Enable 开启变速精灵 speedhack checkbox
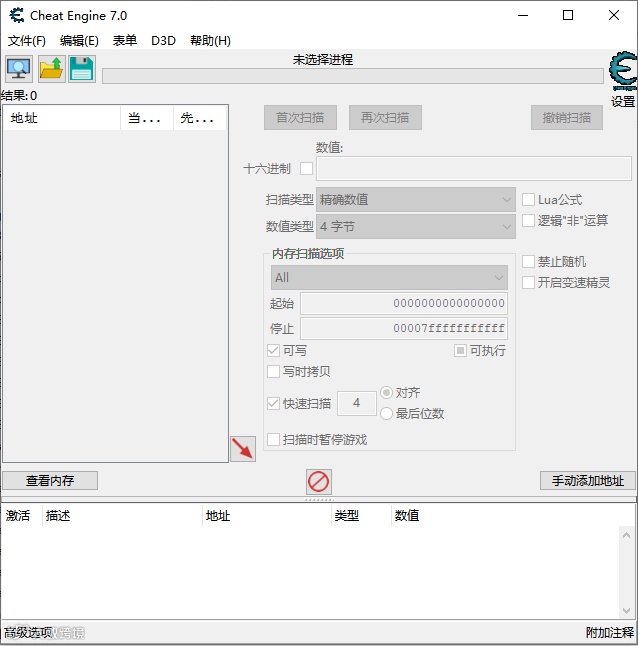Image resolution: width=638 pixels, height=646 pixels. (528, 283)
